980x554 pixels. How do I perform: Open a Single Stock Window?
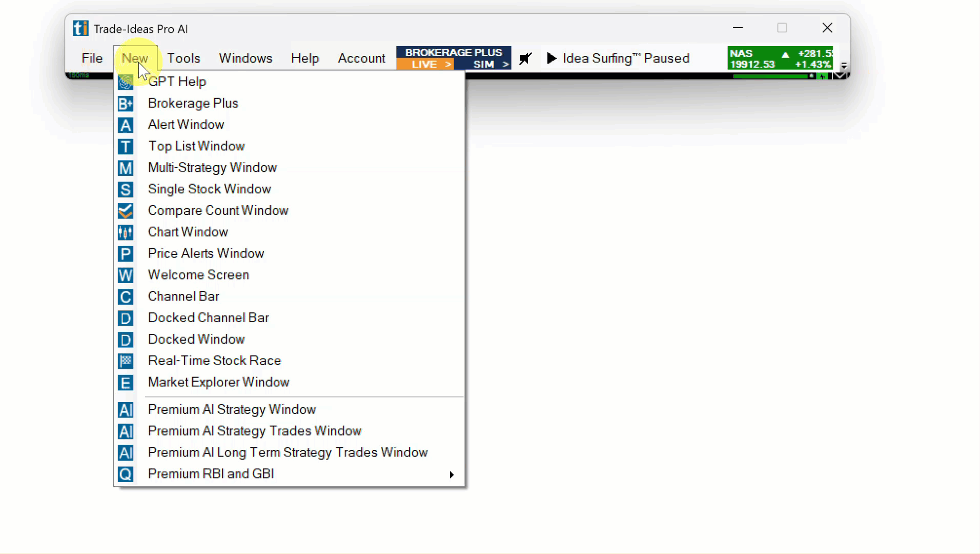tap(289, 190)
